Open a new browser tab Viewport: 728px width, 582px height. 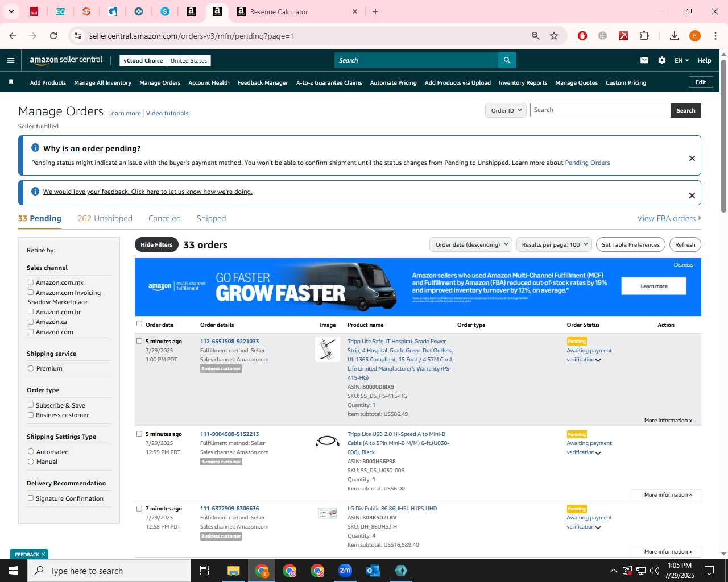(375, 11)
